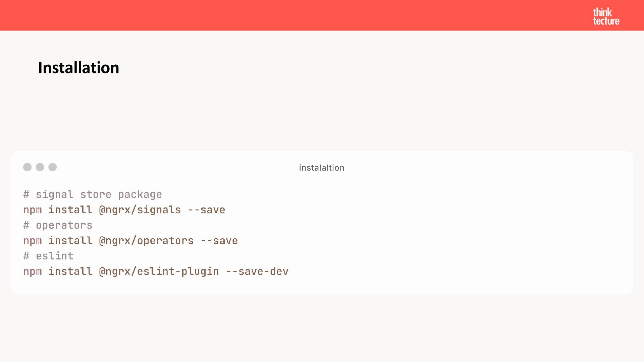Click the "# operators" comment line
This screenshot has width=644, height=362.
tap(58, 225)
